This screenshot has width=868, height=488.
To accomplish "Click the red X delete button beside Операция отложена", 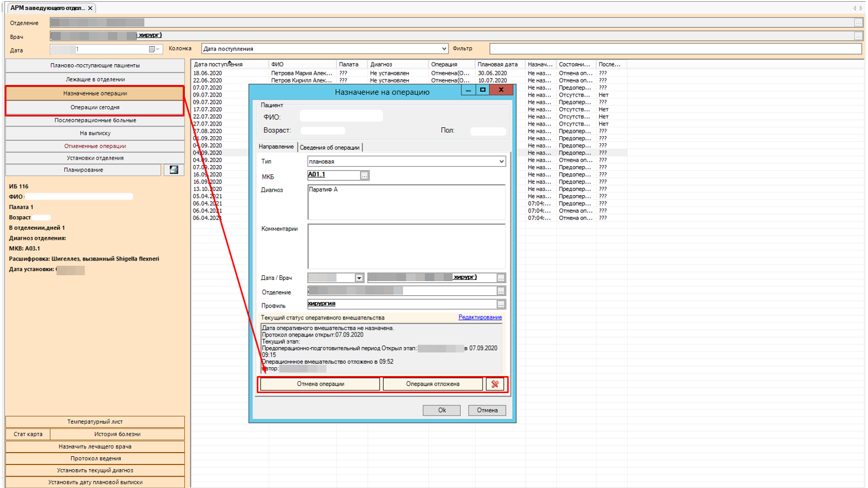I will tap(495, 384).
